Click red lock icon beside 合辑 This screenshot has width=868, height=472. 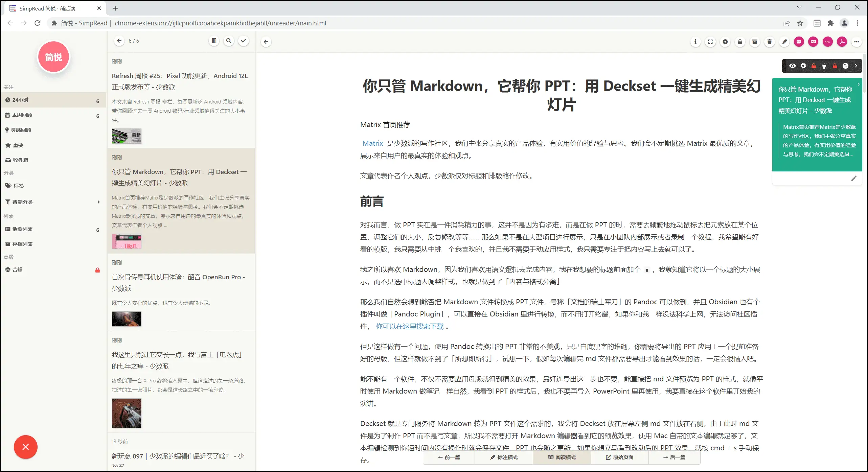coord(97,270)
